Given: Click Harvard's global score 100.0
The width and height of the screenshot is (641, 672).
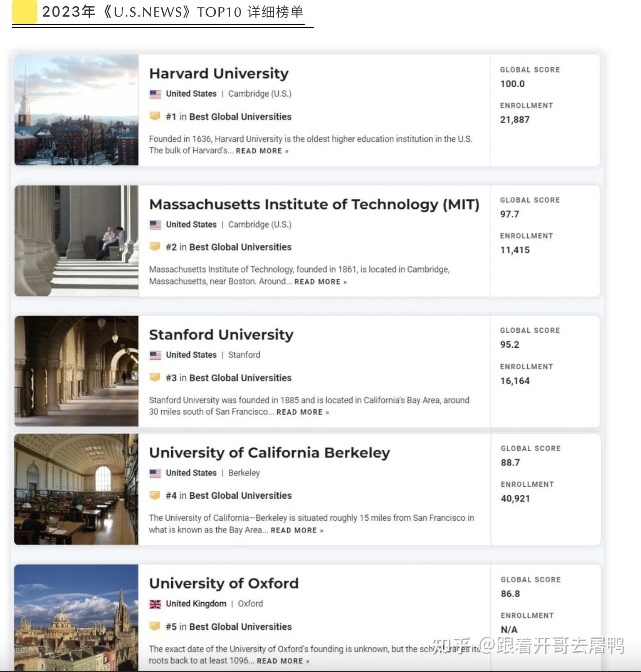Looking at the screenshot, I should (x=512, y=84).
